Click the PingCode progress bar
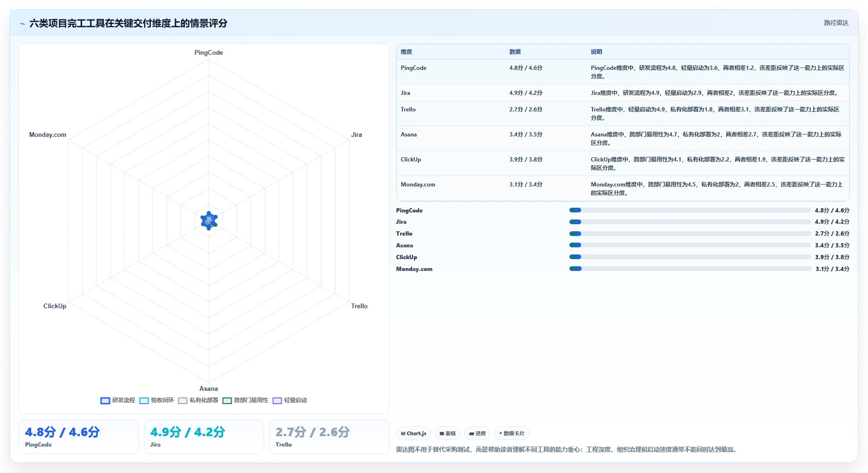 690,210
